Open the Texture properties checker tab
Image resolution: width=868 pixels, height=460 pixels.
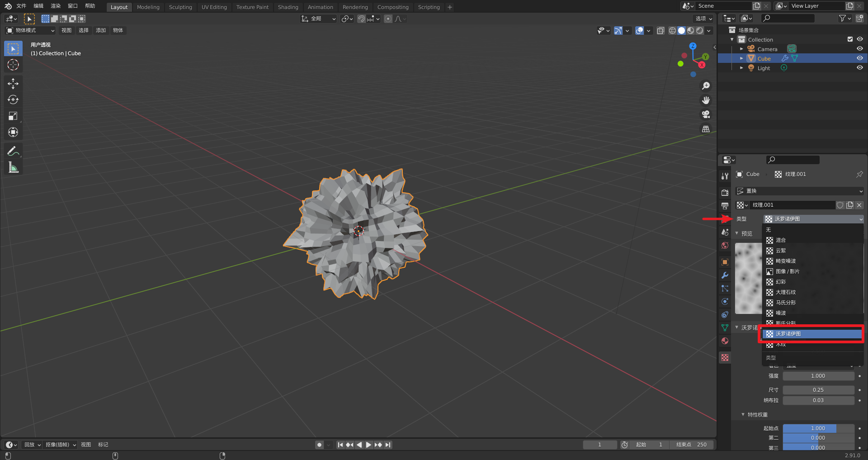(725, 357)
